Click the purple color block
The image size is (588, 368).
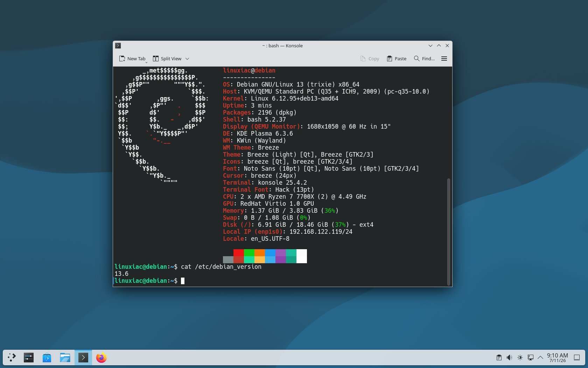coord(281,253)
